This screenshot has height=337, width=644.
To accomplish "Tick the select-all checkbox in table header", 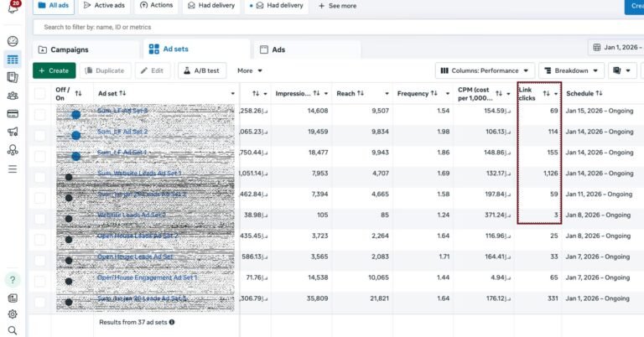I will pos(40,93).
